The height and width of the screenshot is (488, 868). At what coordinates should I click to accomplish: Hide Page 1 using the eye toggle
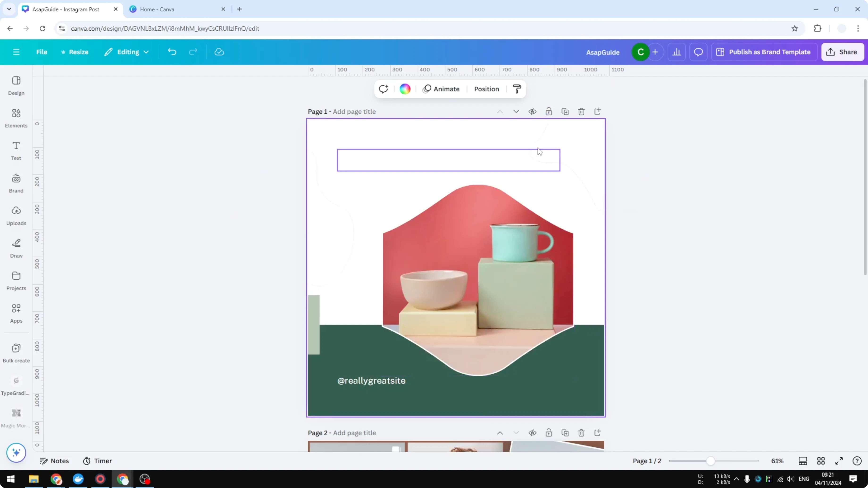[532, 111]
